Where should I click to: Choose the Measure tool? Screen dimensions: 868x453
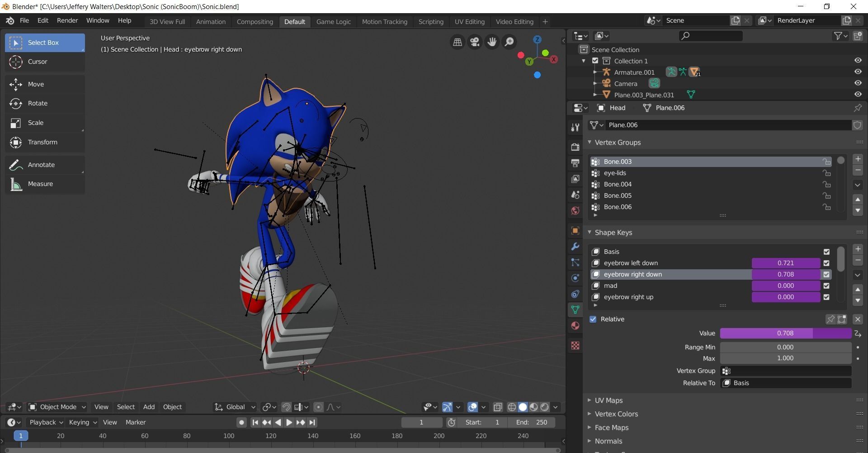click(x=45, y=184)
